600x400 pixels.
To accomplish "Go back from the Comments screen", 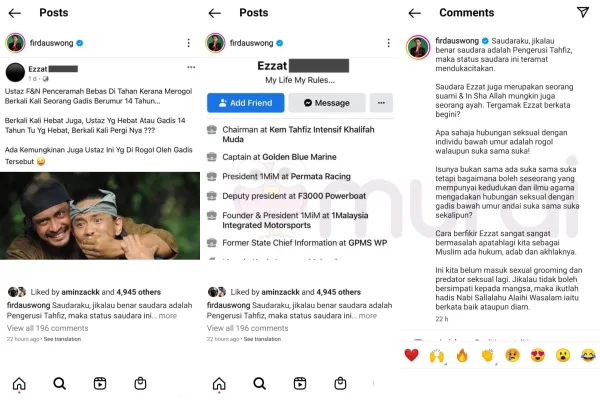I will [x=414, y=13].
